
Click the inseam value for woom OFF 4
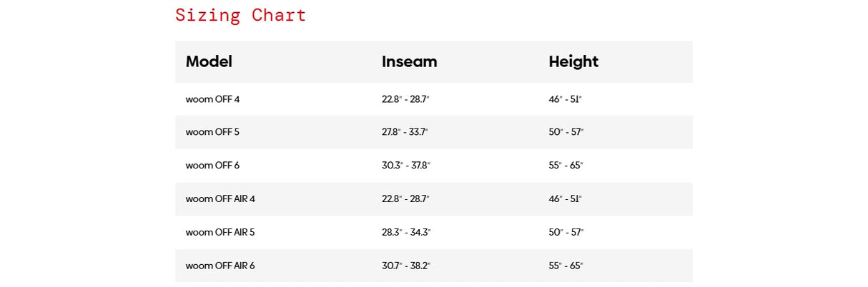pyautogui.click(x=405, y=99)
